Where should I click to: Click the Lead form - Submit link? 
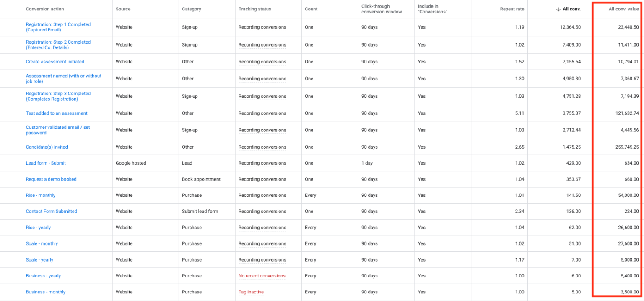point(46,163)
